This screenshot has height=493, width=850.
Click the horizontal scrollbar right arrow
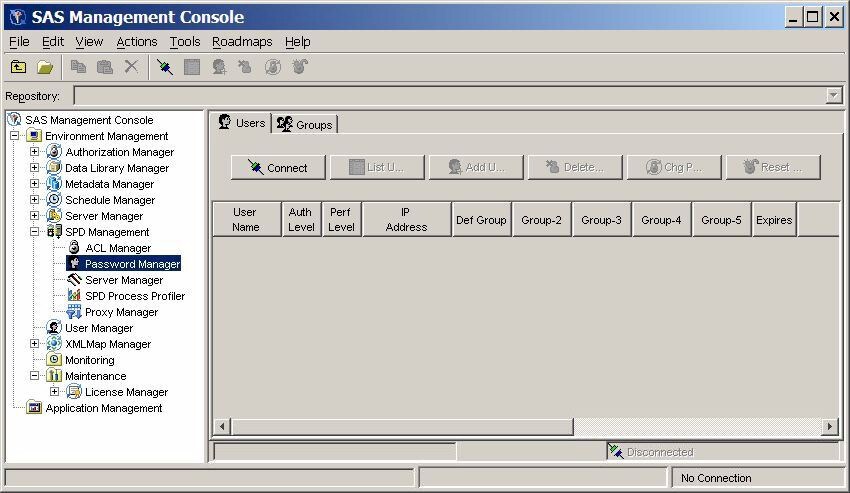point(829,427)
